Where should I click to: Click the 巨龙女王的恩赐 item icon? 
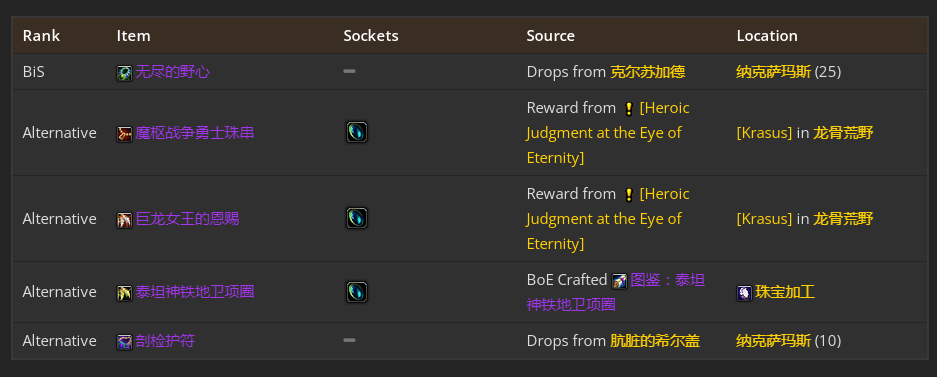124,220
